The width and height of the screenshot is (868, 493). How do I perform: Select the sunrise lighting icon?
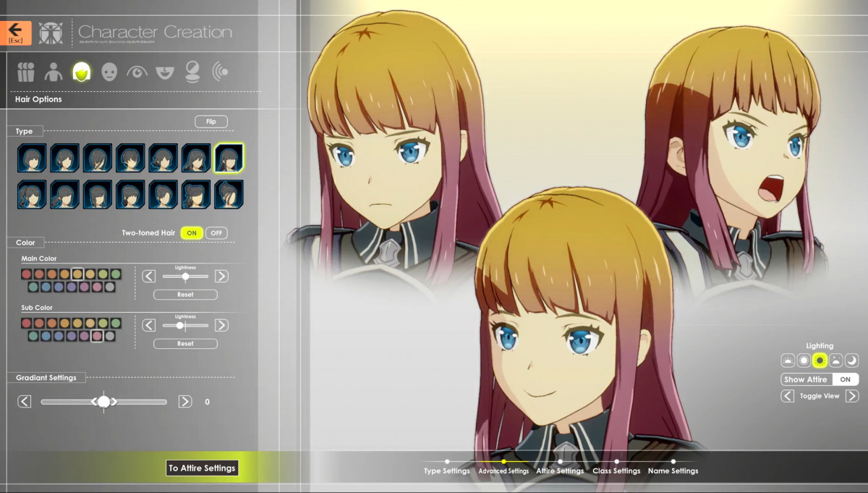pyautogui.click(x=788, y=361)
